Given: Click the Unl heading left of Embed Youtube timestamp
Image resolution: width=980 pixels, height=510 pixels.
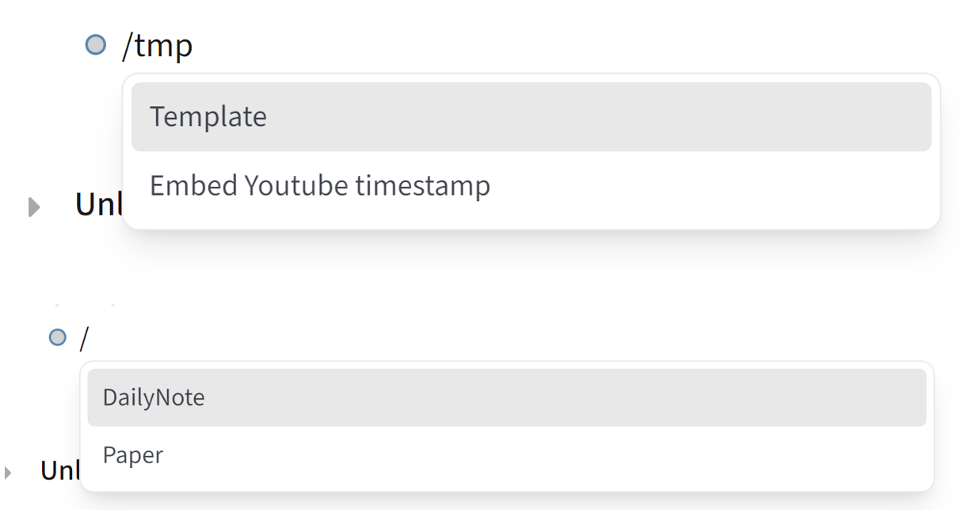Looking at the screenshot, I should pyautogui.click(x=98, y=205).
